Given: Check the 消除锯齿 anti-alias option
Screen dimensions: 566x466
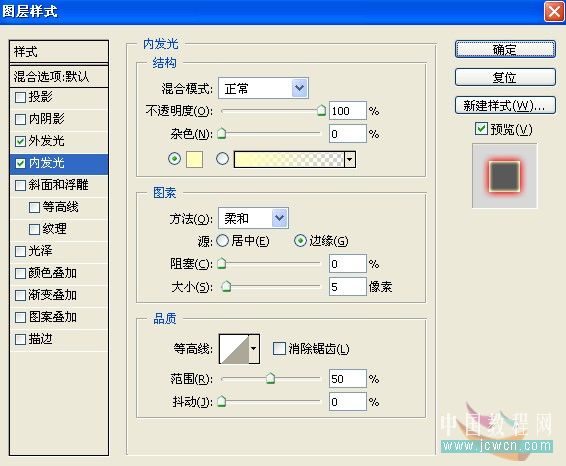Looking at the screenshot, I should (x=279, y=349).
